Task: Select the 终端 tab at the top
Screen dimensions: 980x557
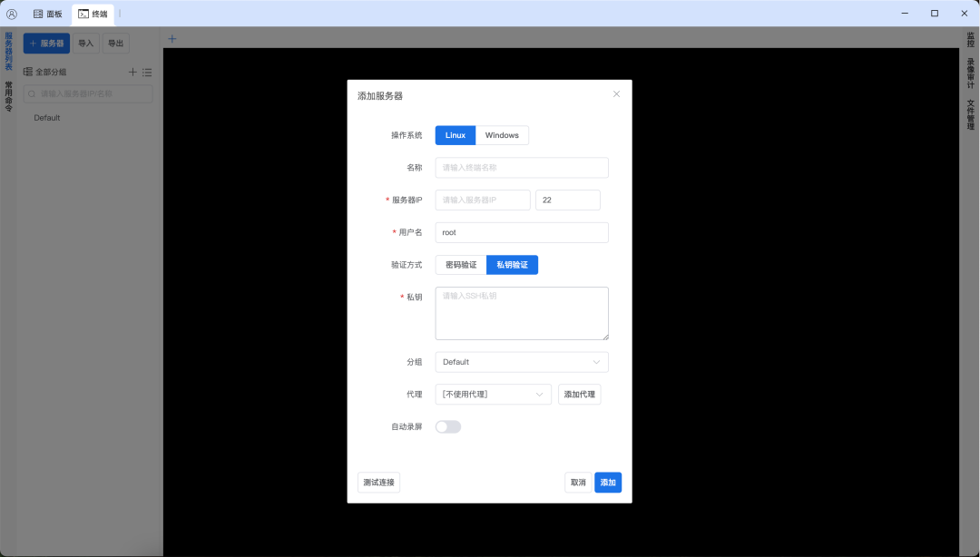Action: coord(91,14)
